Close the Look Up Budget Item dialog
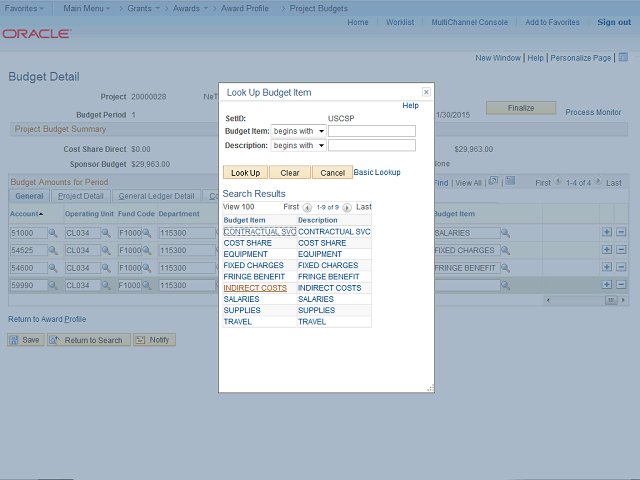 [426, 91]
